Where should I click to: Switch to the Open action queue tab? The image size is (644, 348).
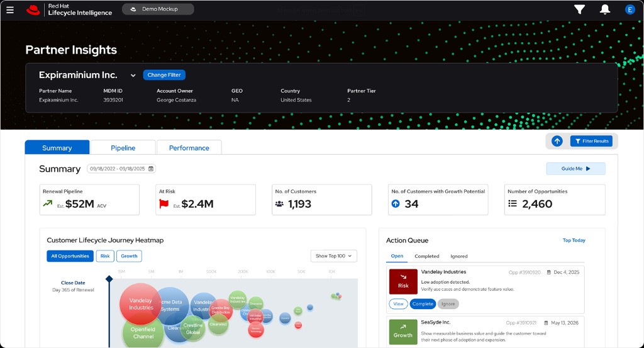(x=397, y=256)
